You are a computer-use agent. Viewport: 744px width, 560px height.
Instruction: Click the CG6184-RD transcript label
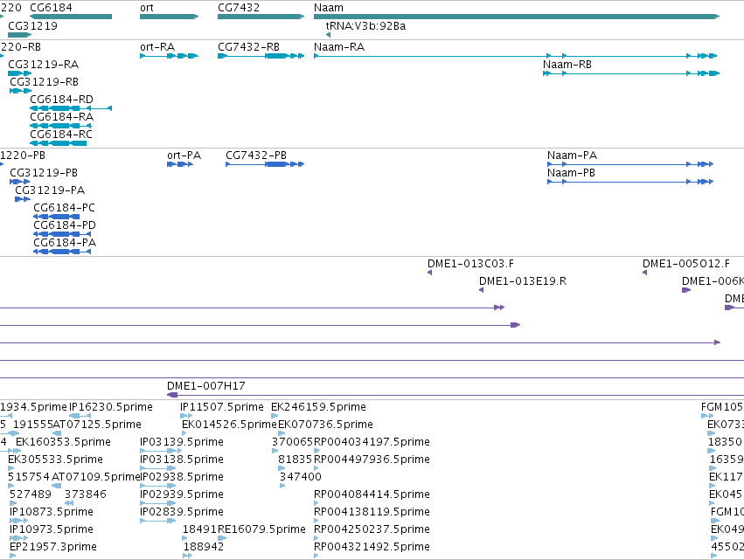(62, 100)
